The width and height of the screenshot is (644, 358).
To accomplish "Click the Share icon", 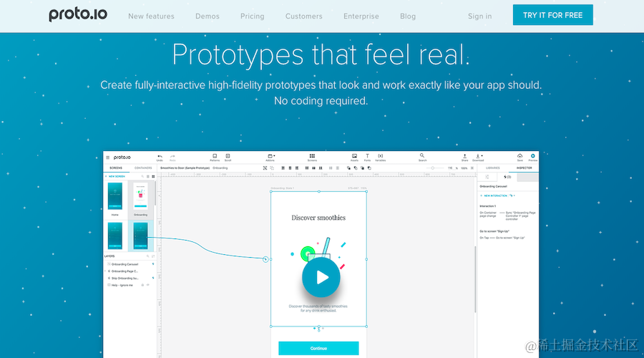I will tap(465, 156).
